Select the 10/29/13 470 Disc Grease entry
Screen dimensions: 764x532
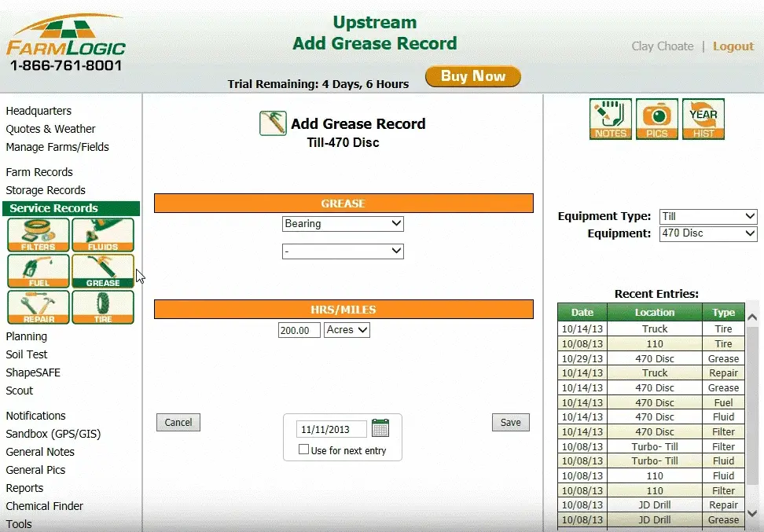[651, 358]
